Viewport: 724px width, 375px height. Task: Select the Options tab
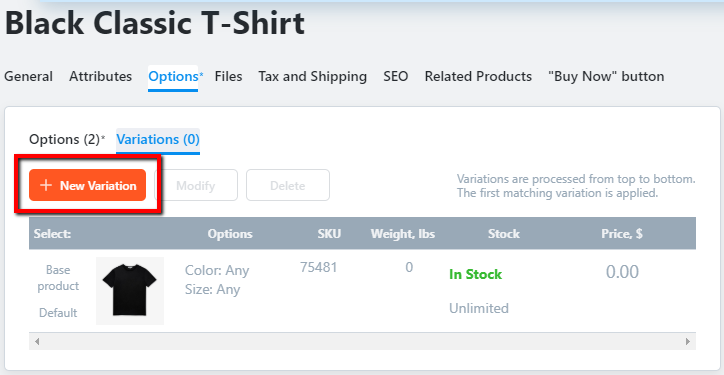(173, 77)
